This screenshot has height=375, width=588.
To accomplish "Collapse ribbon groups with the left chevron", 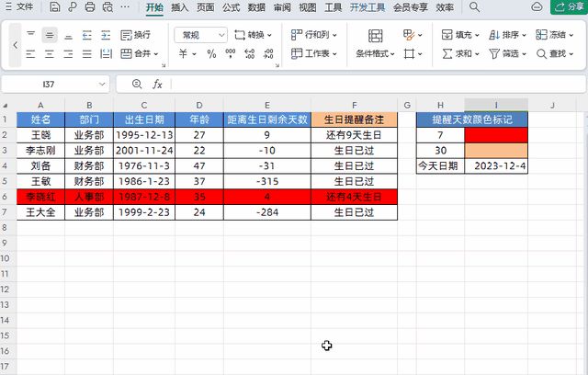I will (x=15, y=45).
